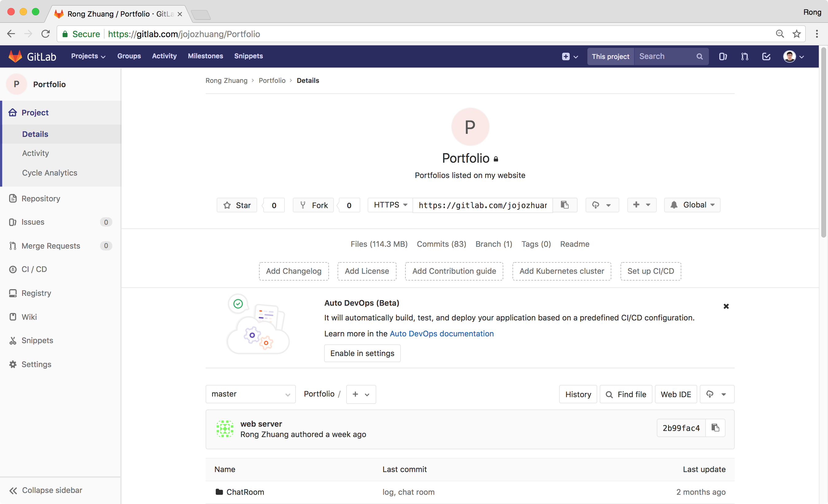The width and height of the screenshot is (828, 504).
Task: Open the master branch selector
Action: point(251,394)
